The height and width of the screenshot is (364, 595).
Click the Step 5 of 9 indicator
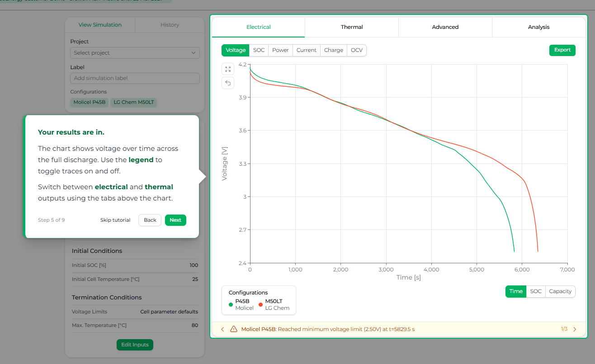point(51,220)
